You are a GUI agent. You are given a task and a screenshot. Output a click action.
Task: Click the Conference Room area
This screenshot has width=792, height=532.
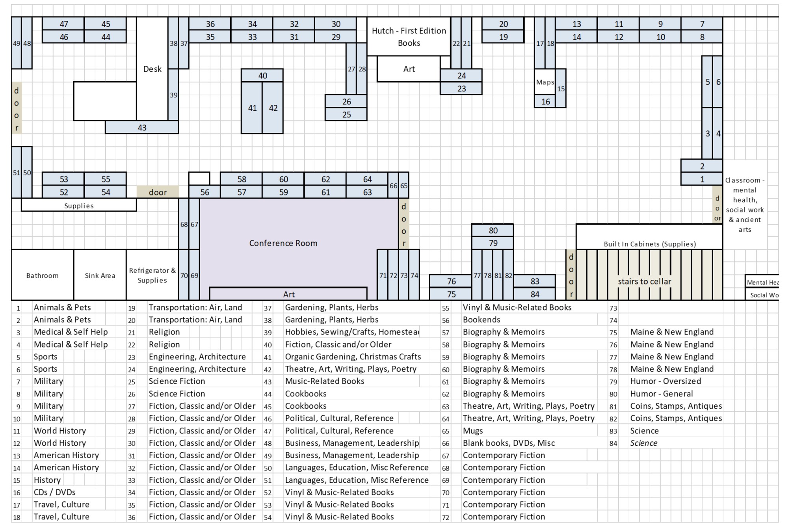click(283, 243)
